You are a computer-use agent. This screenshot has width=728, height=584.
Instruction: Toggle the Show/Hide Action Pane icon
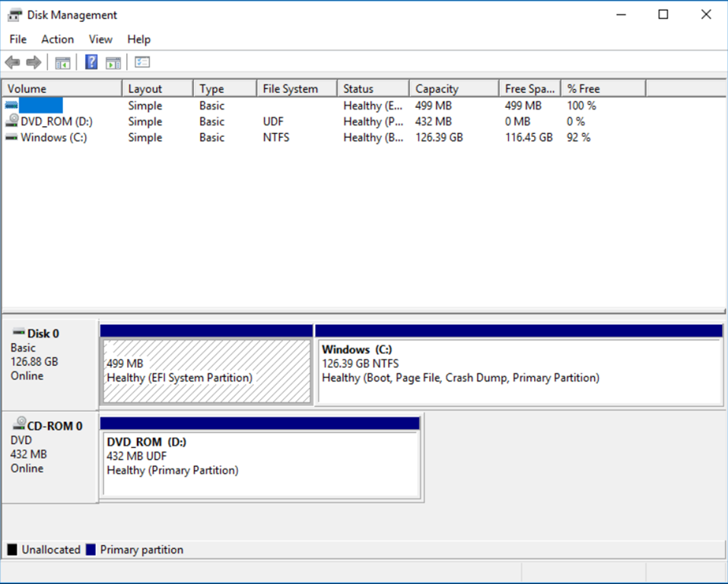point(113,62)
